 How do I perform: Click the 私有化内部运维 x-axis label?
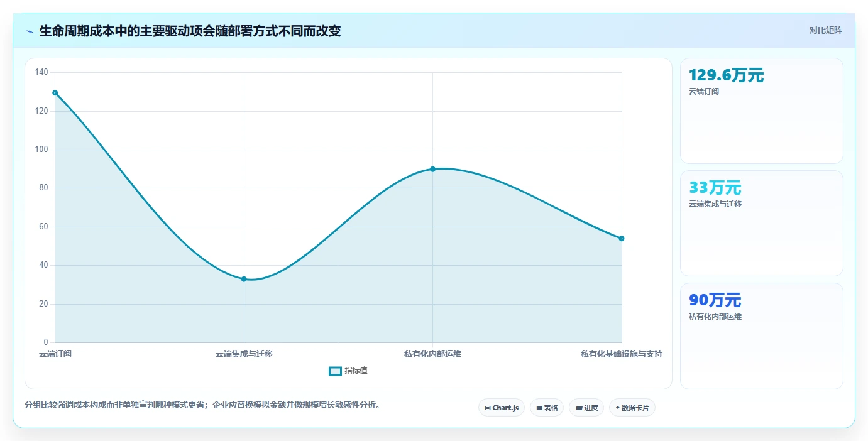(432, 354)
